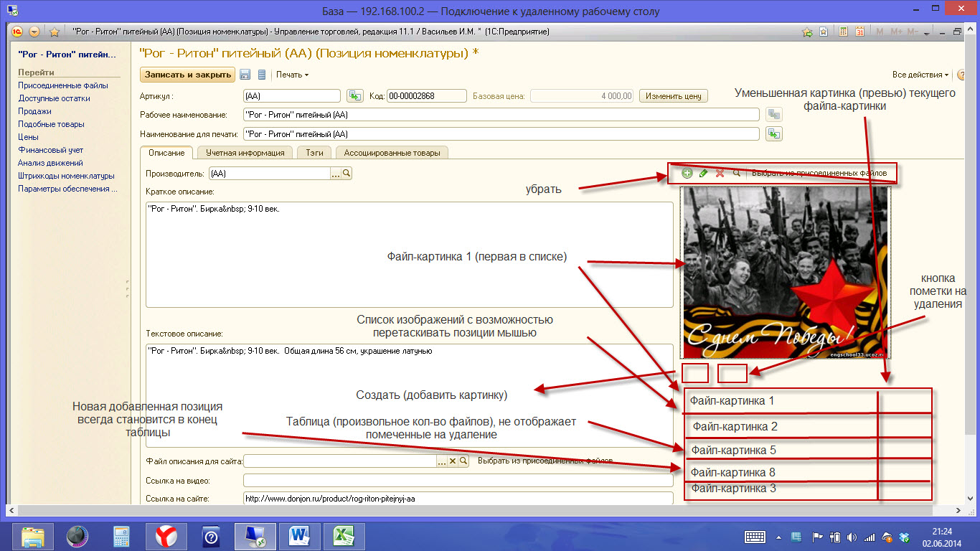
Task: Click the star favorites icon in title bar
Action: [x=54, y=32]
